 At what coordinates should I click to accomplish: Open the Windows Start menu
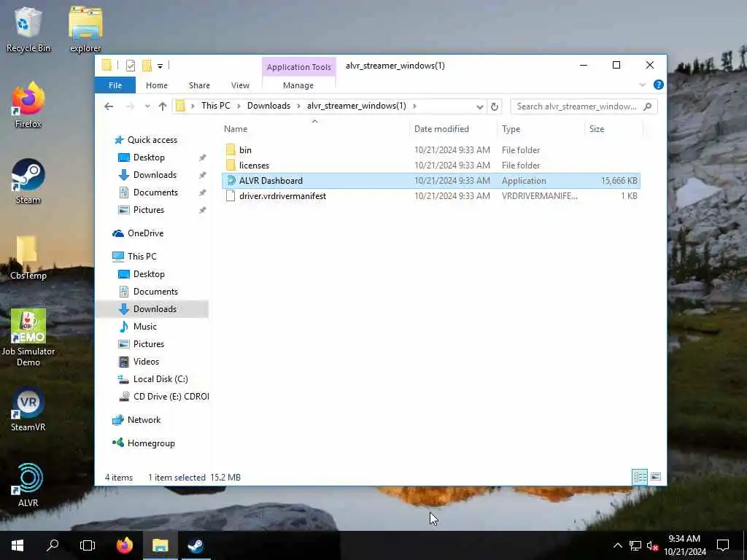tap(18, 545)
